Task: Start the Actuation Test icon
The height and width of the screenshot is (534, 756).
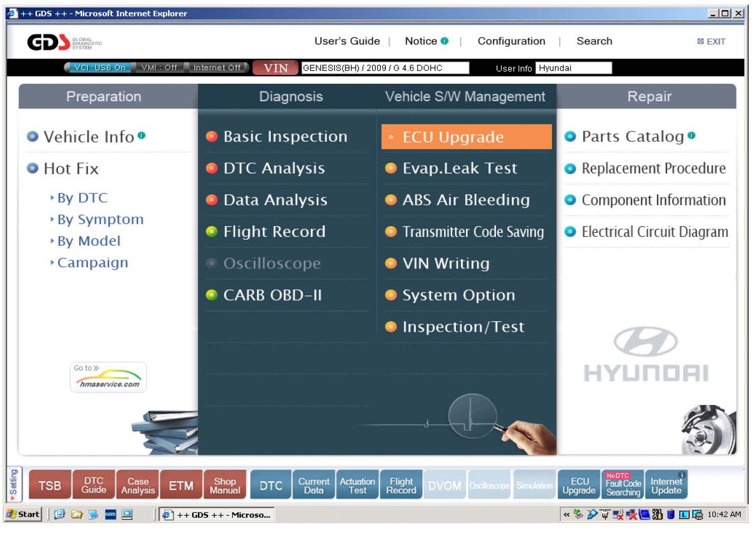Action: coord(357,485)
